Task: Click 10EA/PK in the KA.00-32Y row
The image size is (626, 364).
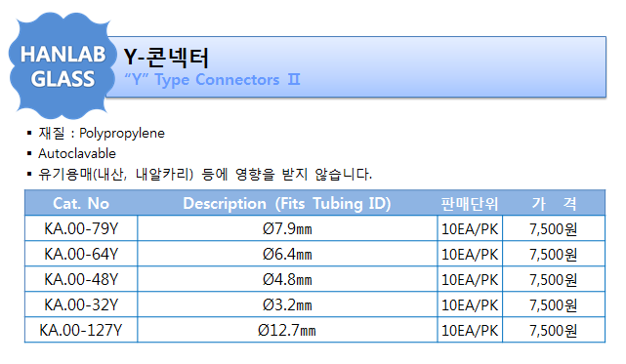Action: tap(470, 304)
